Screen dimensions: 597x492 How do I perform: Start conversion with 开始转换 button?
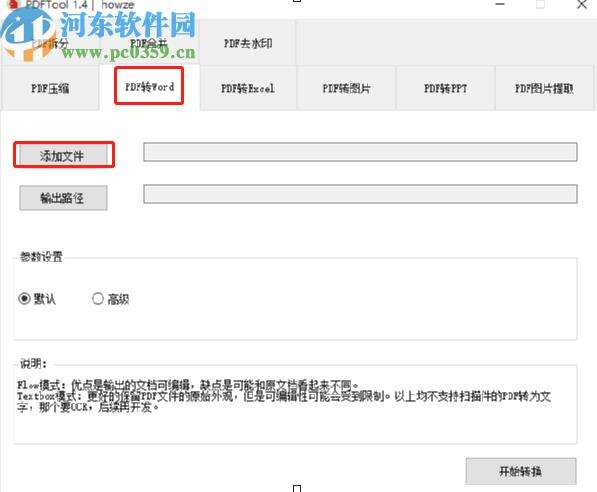520,471
